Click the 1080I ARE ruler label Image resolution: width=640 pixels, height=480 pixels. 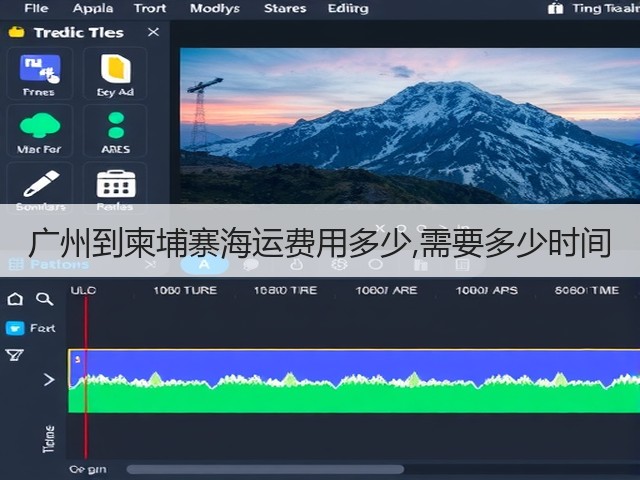386,290
